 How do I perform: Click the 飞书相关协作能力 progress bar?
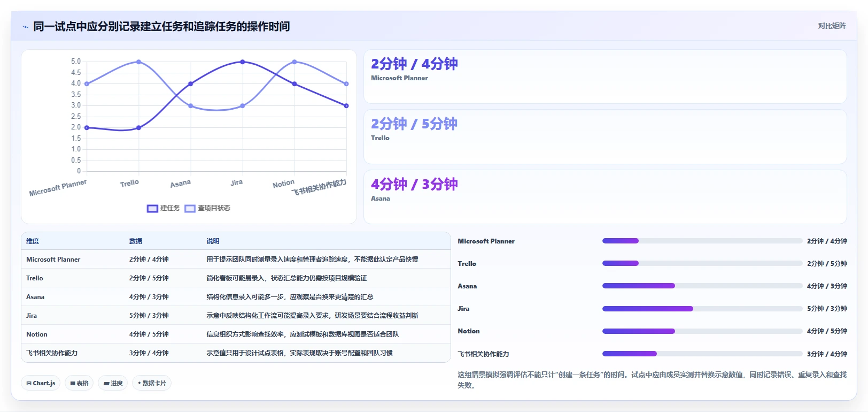702,354
